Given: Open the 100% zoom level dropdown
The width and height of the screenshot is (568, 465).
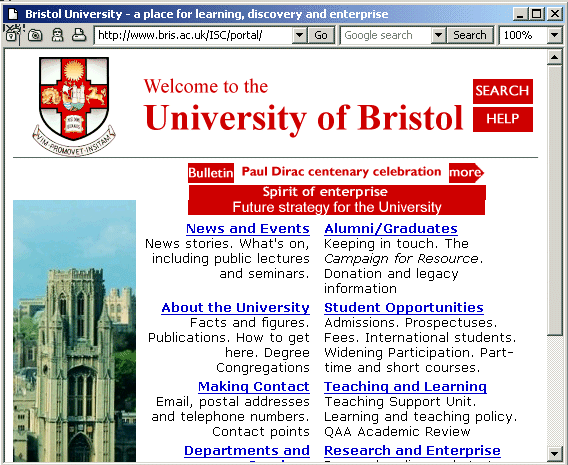Looking at the screenshot, I should click(554, 35).
